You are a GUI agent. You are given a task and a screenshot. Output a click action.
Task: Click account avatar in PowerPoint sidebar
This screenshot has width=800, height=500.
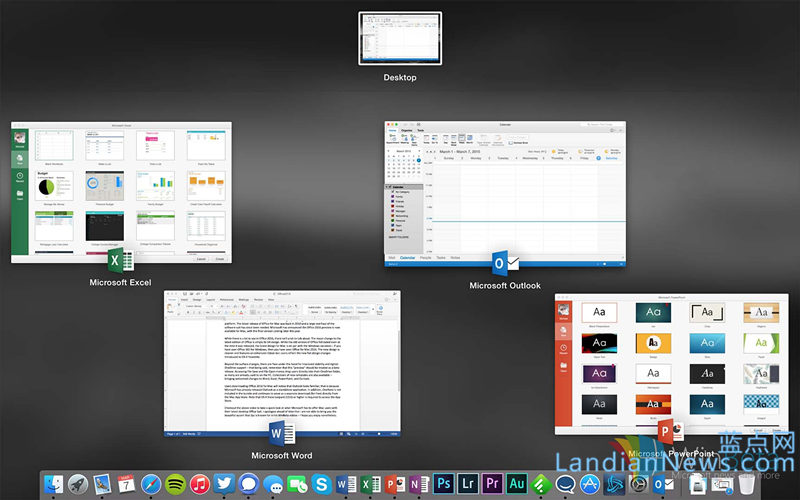(563, 310)
